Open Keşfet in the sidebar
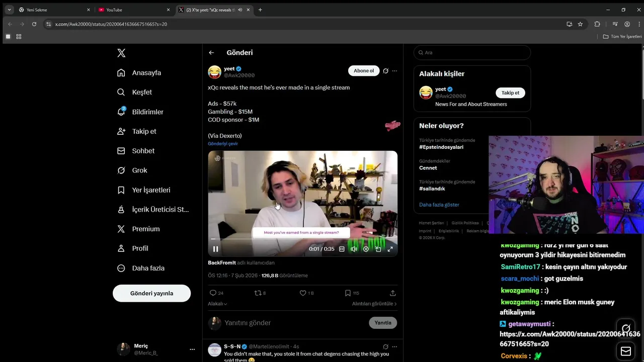Viewport: 644px width, 362px height. [134, 92]
